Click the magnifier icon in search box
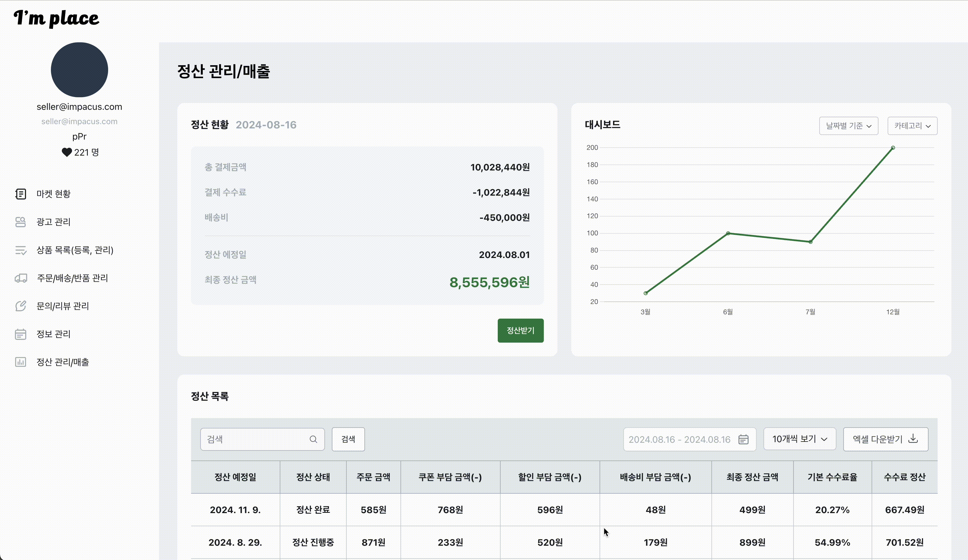The image size is (968, 560). point(313,439)
